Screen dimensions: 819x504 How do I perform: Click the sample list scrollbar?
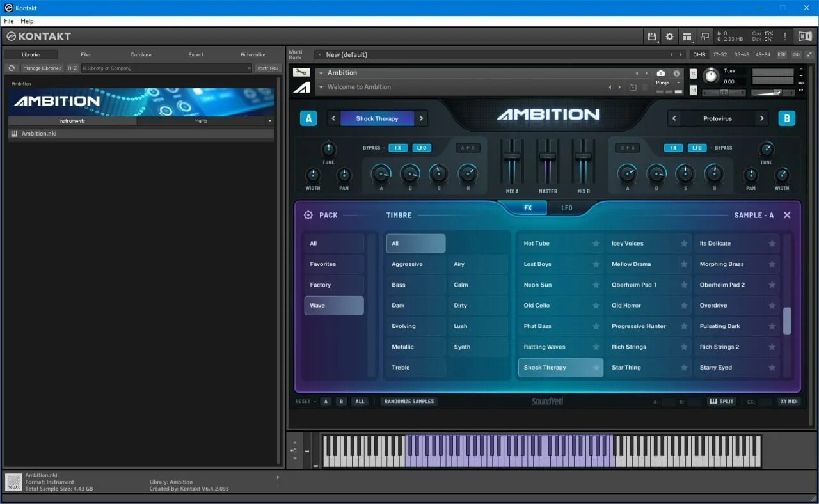coord(787,320)
